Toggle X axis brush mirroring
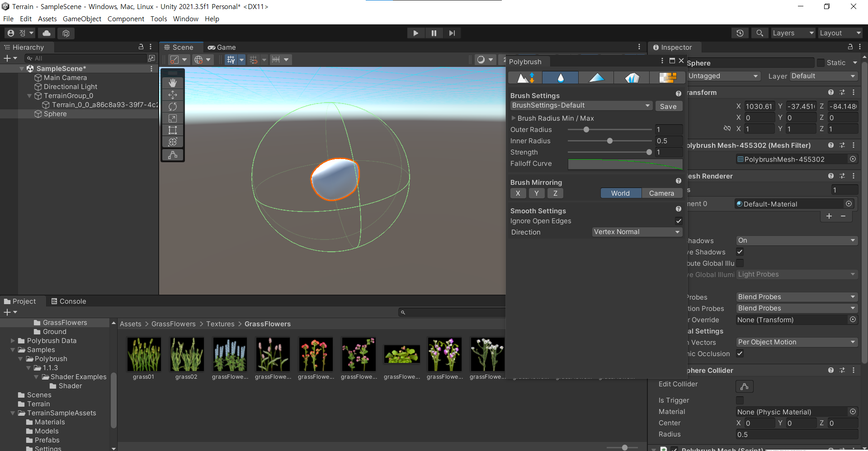Viewport: 868px width, 451px height. tap(518, 193)
